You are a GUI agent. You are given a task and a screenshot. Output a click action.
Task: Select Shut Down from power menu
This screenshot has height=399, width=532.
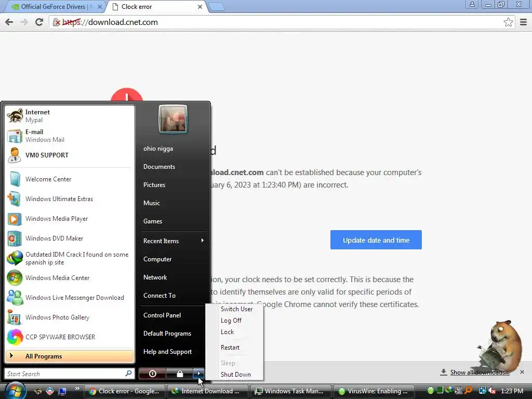coord(236,375)
